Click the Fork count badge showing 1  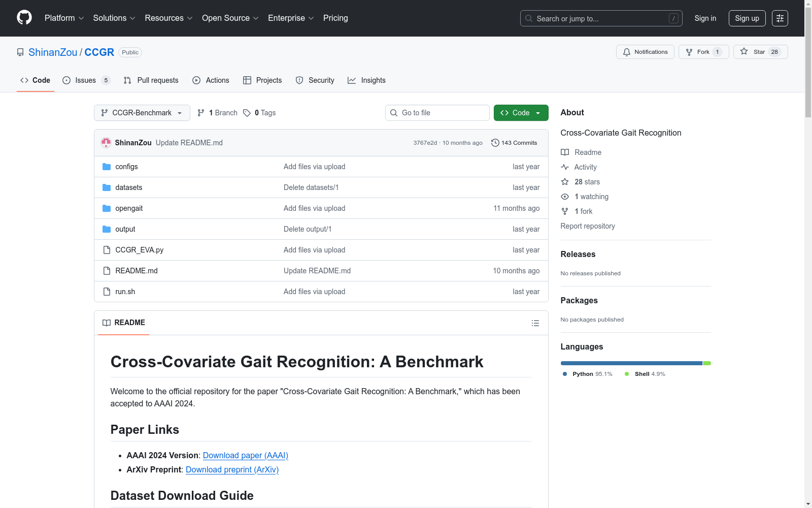[x=717, y=52]
